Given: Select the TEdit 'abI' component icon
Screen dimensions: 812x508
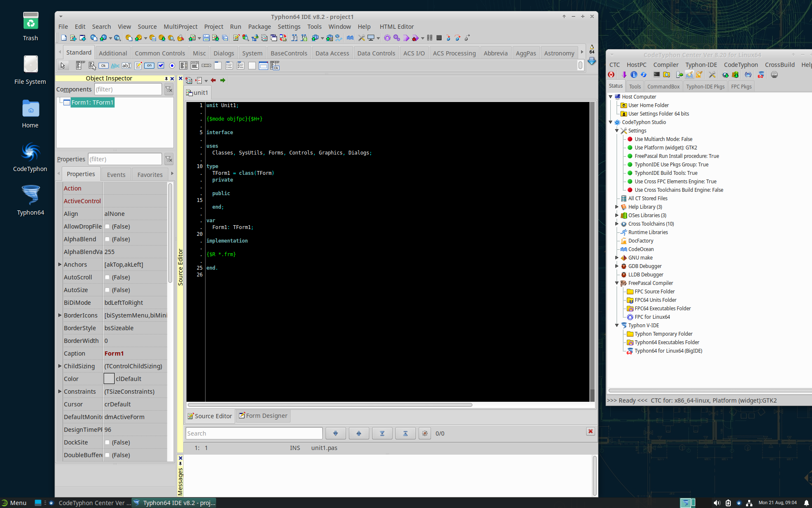Looking at the screenshot, I should click(x=126, y=66).
